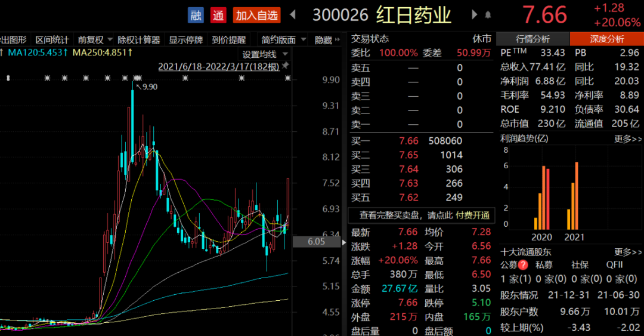Click the blue 融 margin trading badge

[x=196, y=15]
